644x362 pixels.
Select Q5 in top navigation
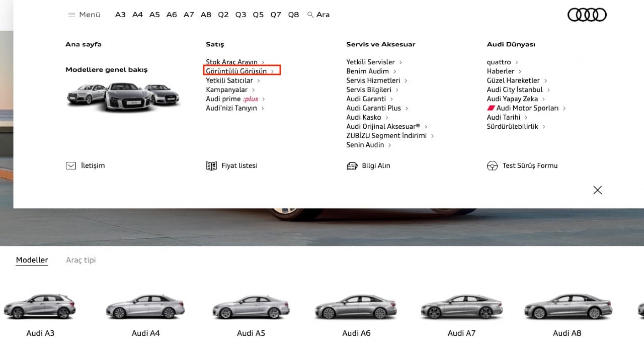tap(258, 15)
